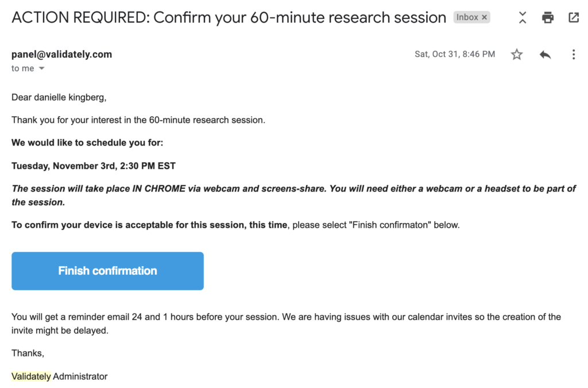Star this email message
The image size is (588, 388).
pyautogui.click(x=517, y=55)
